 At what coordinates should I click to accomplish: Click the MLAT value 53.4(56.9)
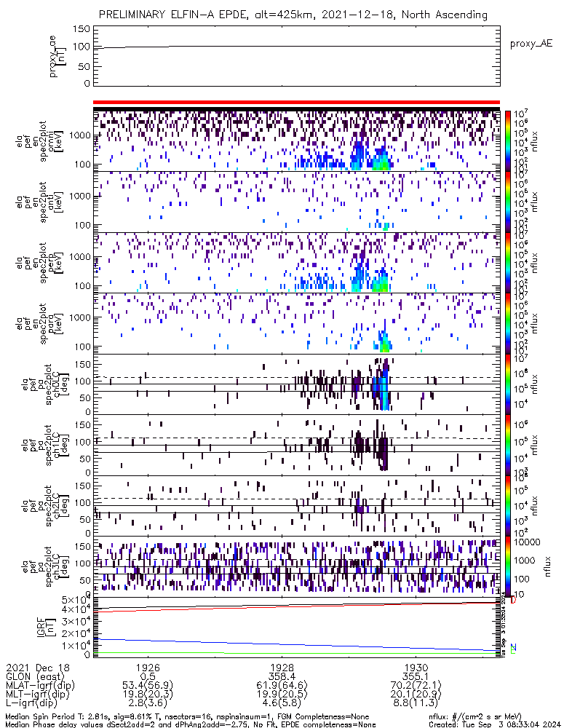pos(148,685)
